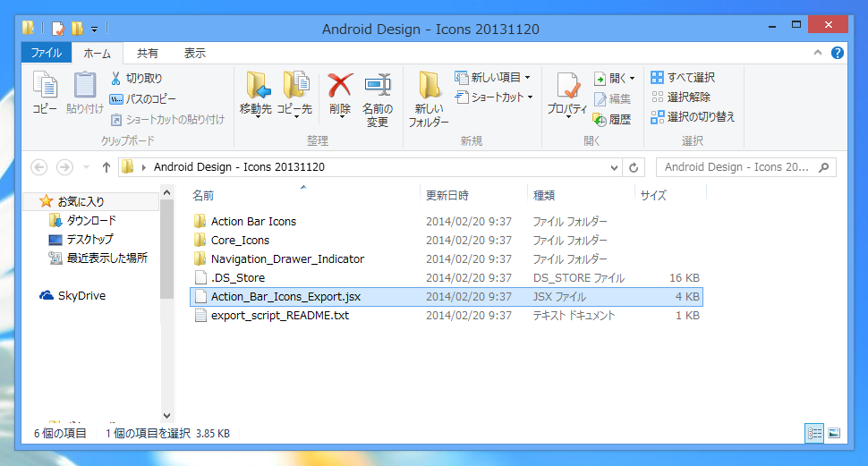Open the Shortcut (ショートカット) dropdown
868x466 pixels.
[x=494, y=97]
